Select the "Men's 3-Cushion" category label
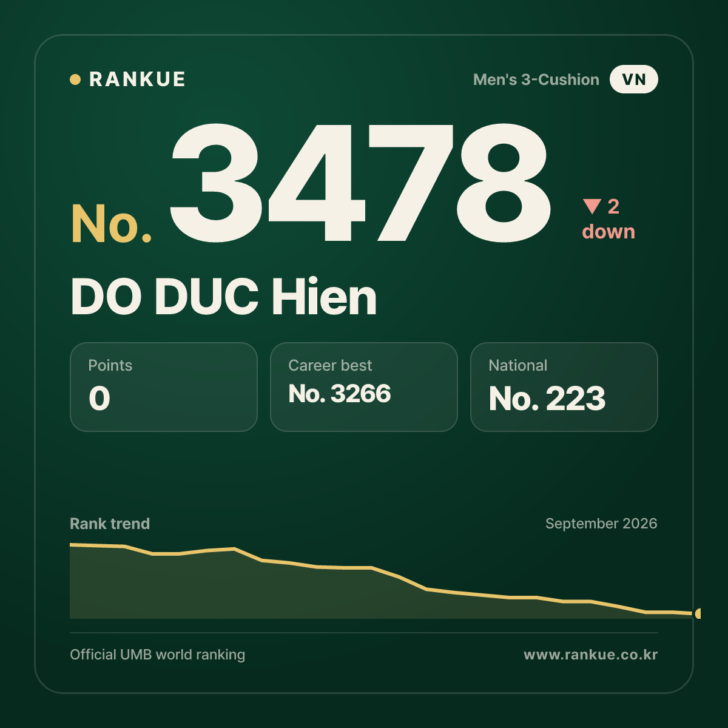Screen dimensions: 728x728 (536, 79)
